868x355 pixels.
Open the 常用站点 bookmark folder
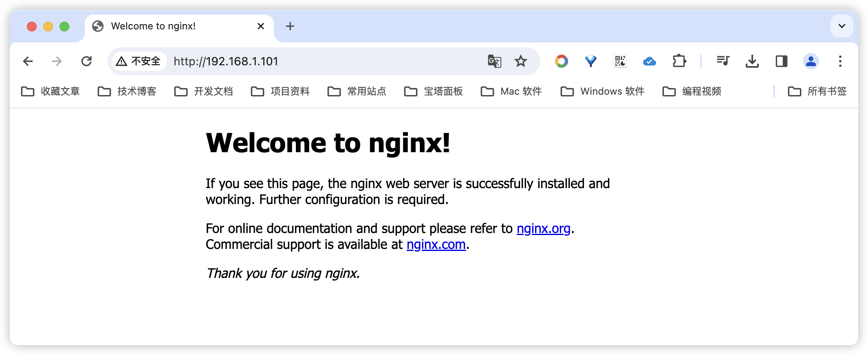coord(357,91)
